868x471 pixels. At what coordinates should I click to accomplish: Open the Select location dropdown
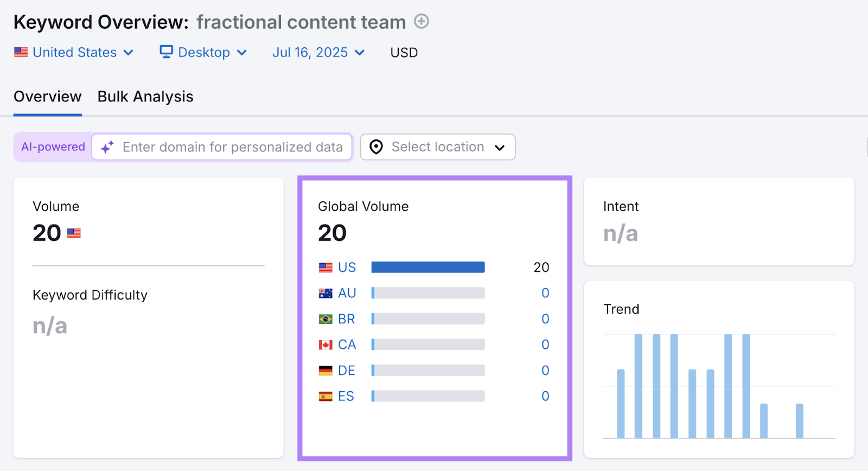(x=437, y=147)
